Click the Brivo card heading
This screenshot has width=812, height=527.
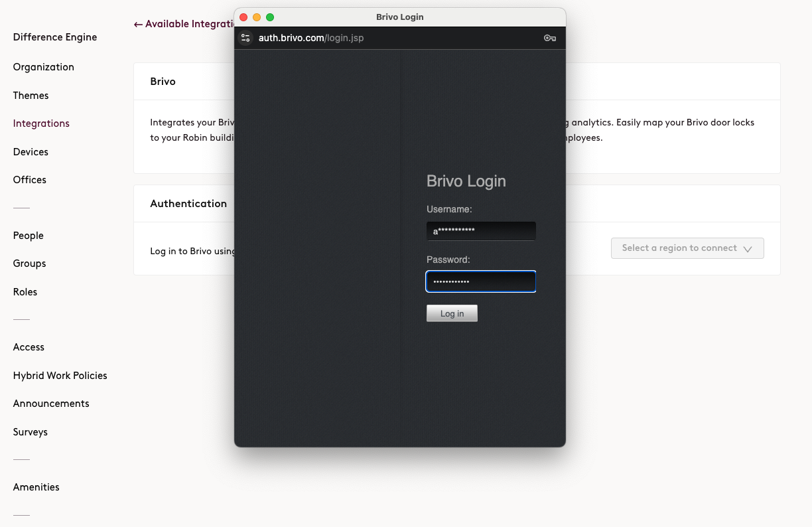tap(163, 82)
